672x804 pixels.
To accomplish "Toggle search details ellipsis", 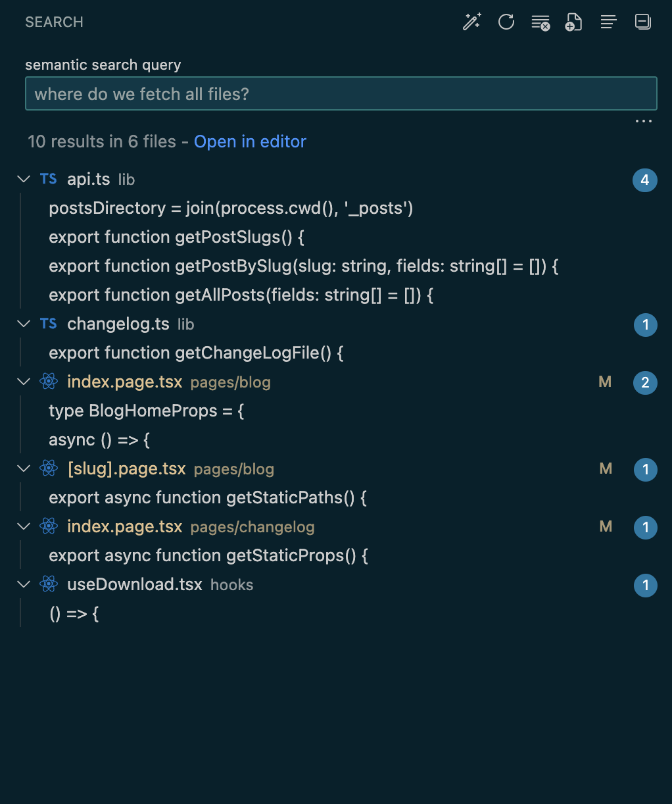I will 643,121.
